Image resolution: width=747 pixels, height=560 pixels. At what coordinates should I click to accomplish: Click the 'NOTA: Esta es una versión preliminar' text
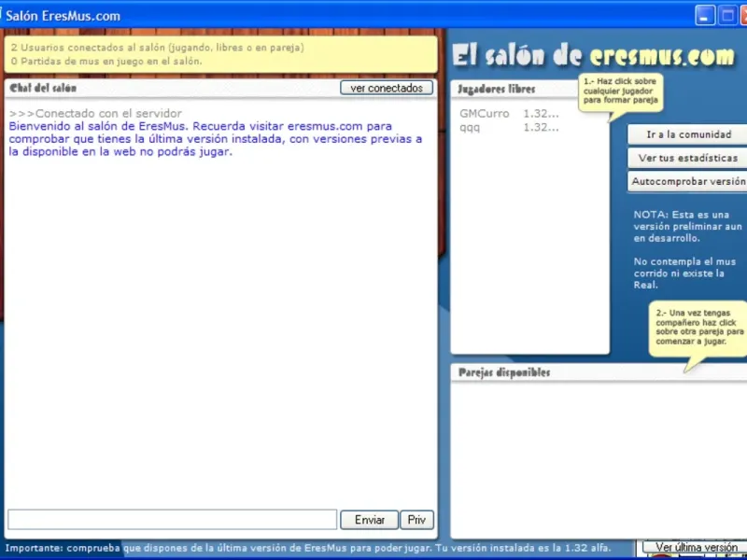point(687,226)
